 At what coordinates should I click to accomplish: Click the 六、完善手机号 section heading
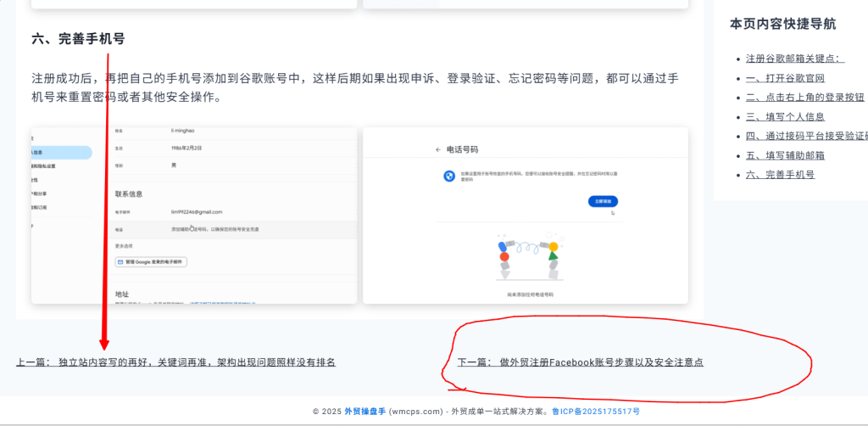click(x=78, y=39)
